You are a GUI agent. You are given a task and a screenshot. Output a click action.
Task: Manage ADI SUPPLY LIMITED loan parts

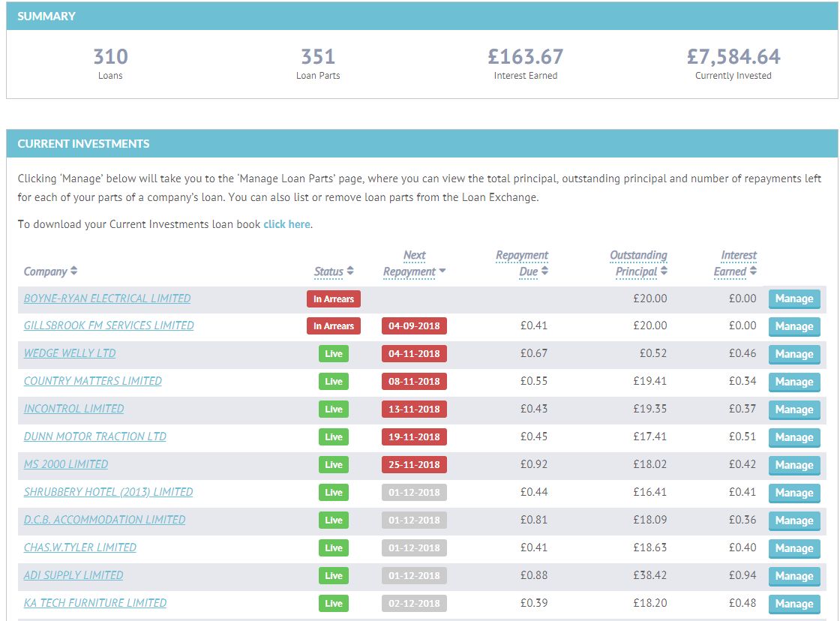(x=794, y=577)
